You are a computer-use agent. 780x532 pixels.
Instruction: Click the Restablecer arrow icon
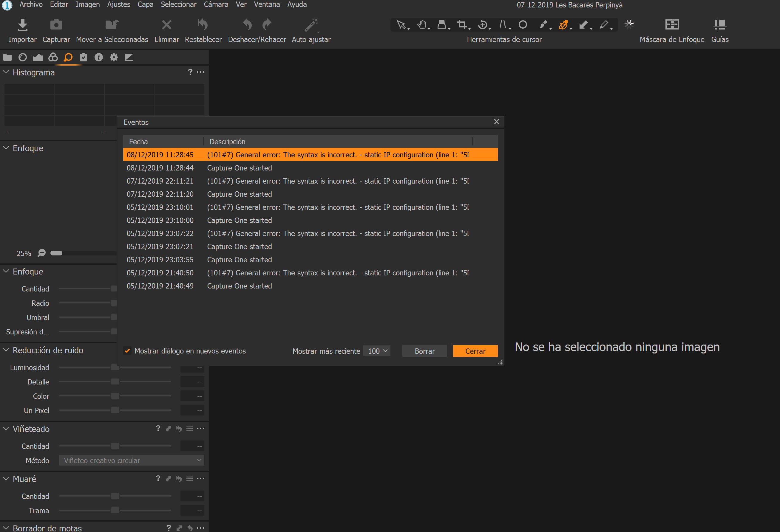[203, 24]
